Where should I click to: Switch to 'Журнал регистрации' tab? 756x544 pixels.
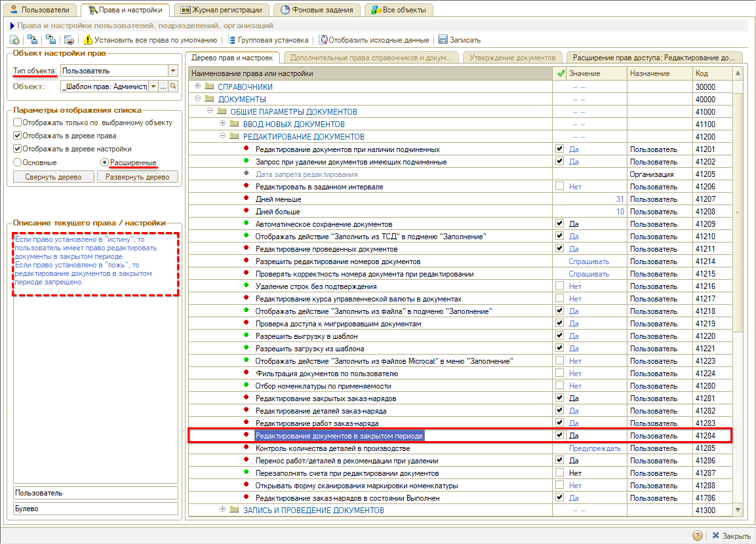[222, 10]
